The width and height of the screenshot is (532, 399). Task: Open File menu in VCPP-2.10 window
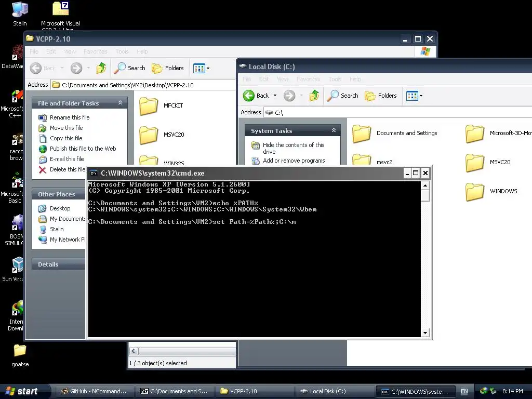point(34,51)
